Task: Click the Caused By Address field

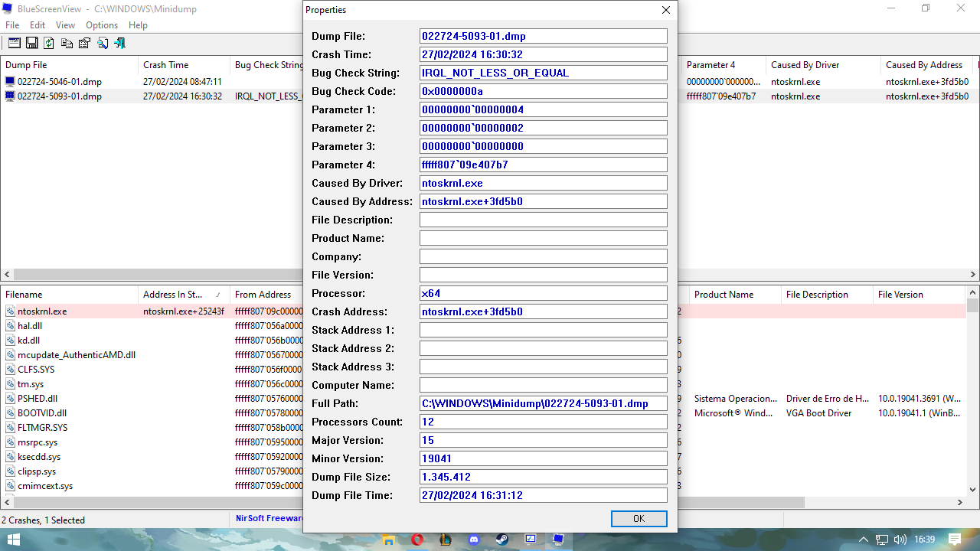Action: point(544,201)
